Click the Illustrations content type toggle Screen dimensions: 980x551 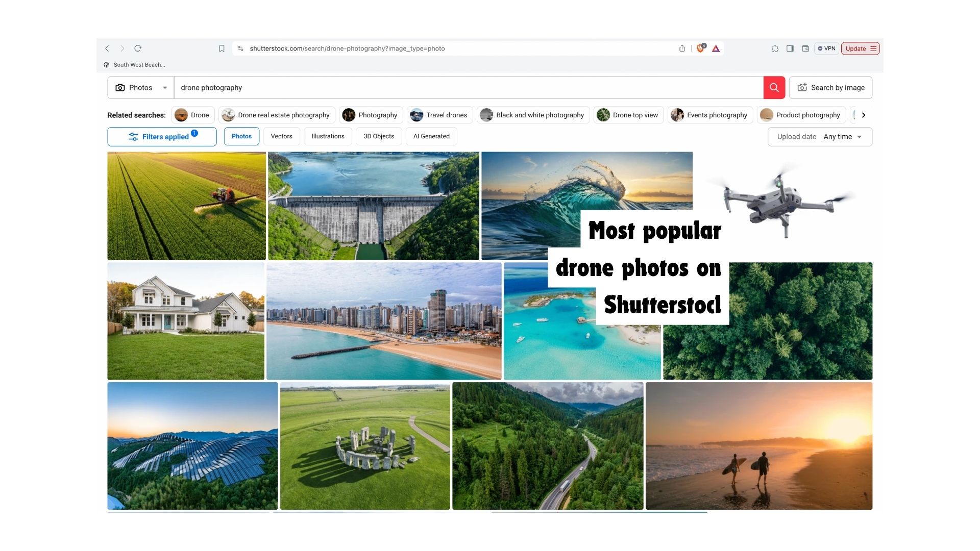click(x=328, y=136)
